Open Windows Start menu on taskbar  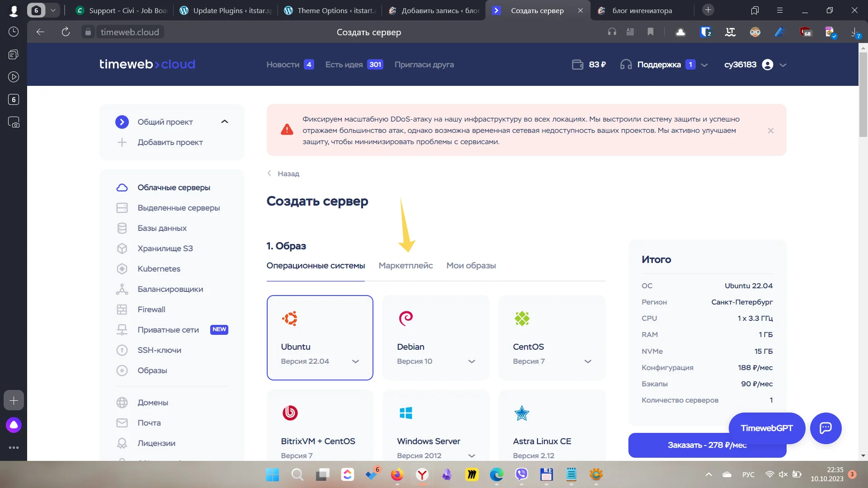pos(273,474)
